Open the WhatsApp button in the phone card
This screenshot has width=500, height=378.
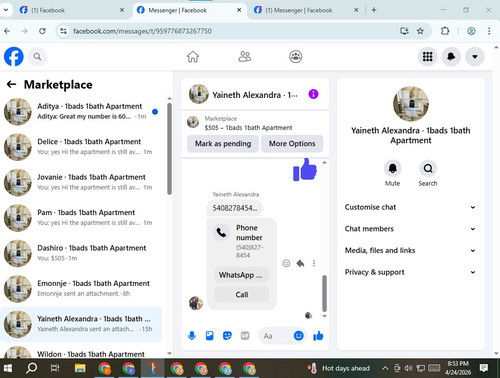point(241,275)
